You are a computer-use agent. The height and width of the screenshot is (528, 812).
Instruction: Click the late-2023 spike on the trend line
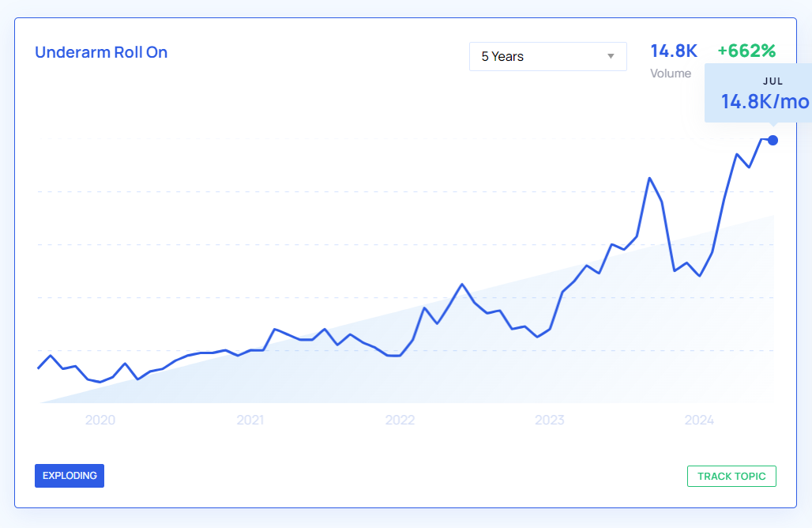(649, 178)
